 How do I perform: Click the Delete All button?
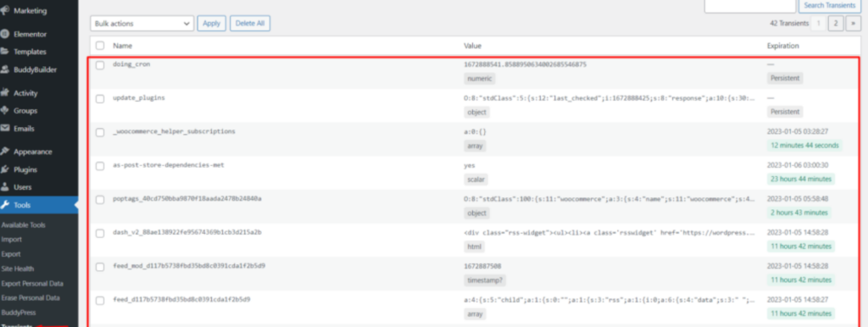click(250, 23)
